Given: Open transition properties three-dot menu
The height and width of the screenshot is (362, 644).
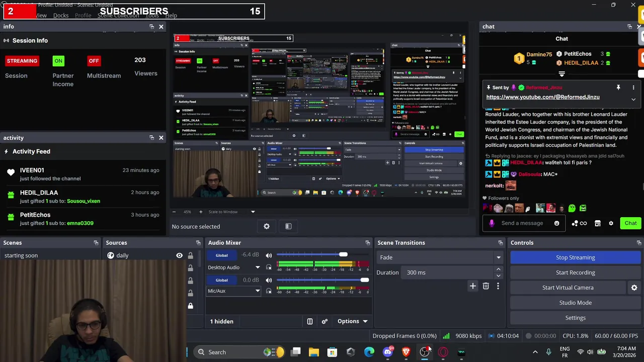Looking at the screenshot, I should (x=498, y=286).
